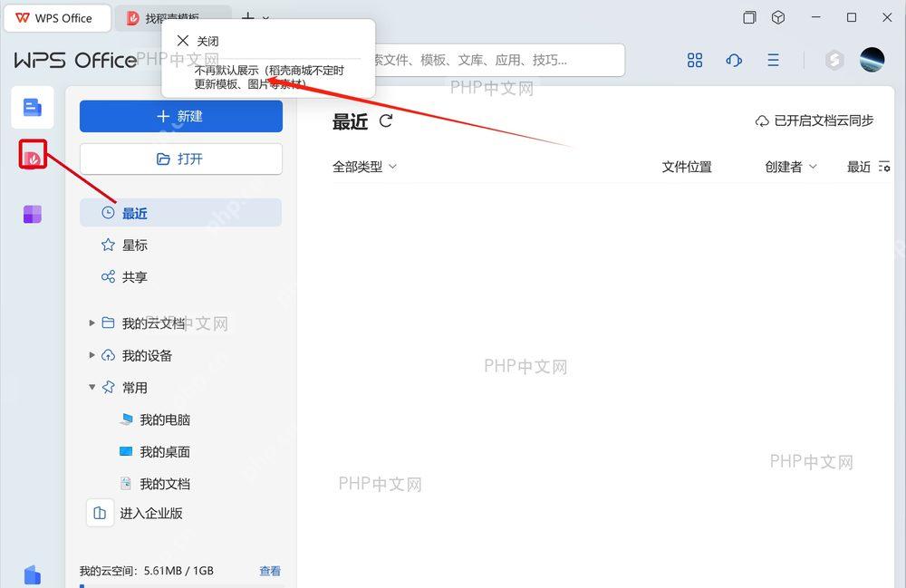This screenshot has width=906, height=588.
Task: Open the blue icon at sidebar bottom
Action: pos(33,574)
